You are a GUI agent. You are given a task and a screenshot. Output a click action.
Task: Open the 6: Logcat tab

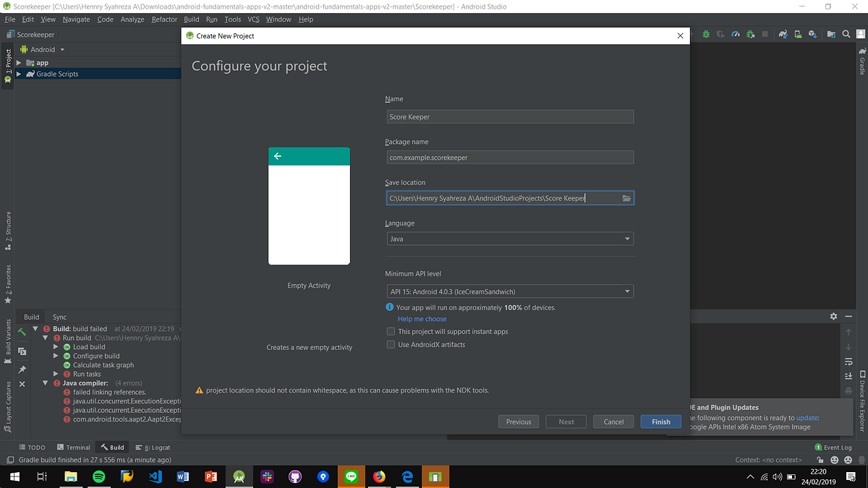pyautogui.click(x=153, y=448)
